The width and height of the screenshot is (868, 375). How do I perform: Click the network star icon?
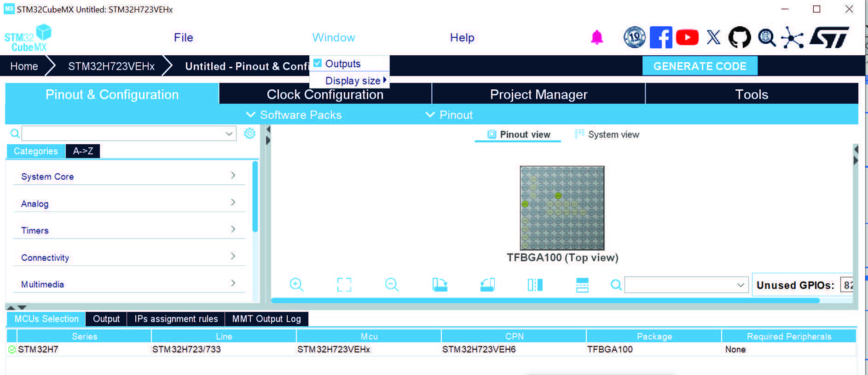792,38
